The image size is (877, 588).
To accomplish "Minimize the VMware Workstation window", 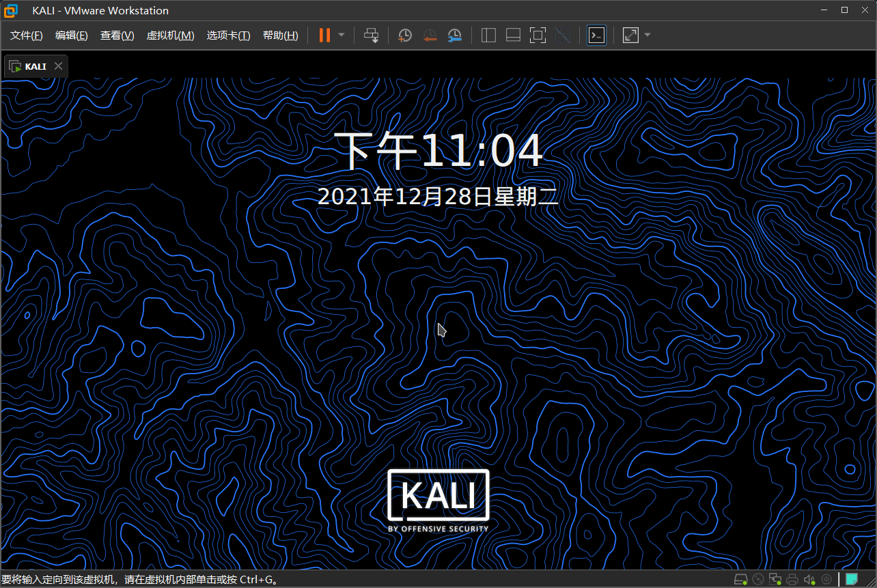I will coord(824,10).
